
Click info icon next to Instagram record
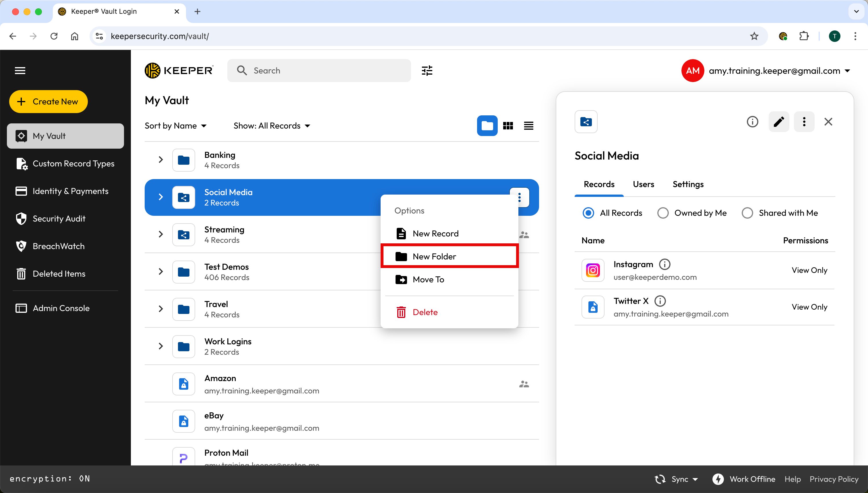(664, 264)
